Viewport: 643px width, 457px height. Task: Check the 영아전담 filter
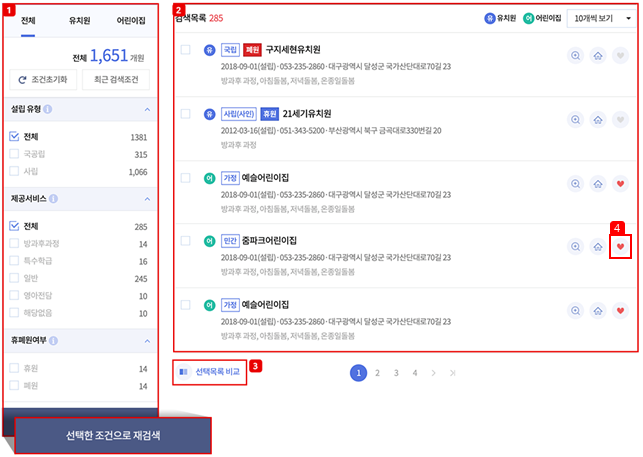click(x=14, y=295)
